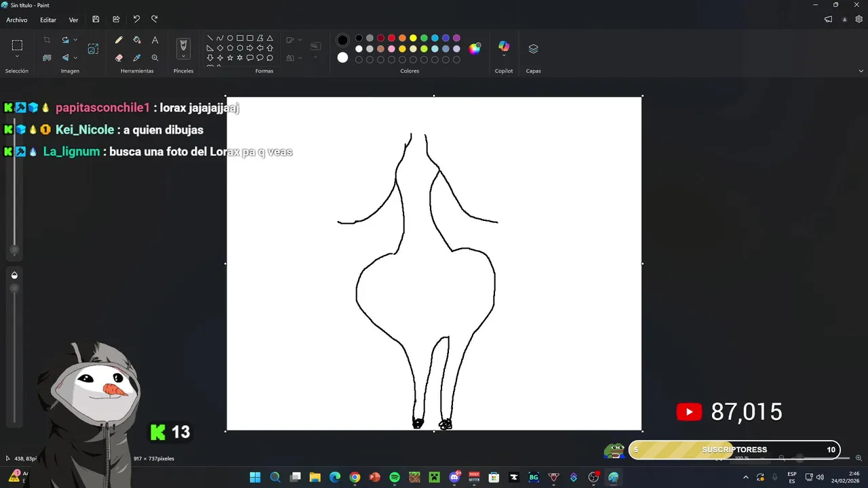Pick the purple color swatch
Screen dimensions: 868x488
[456, 38]
